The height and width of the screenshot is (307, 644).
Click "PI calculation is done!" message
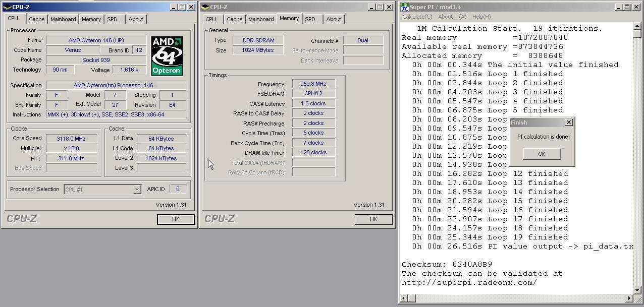click(543, 137)
